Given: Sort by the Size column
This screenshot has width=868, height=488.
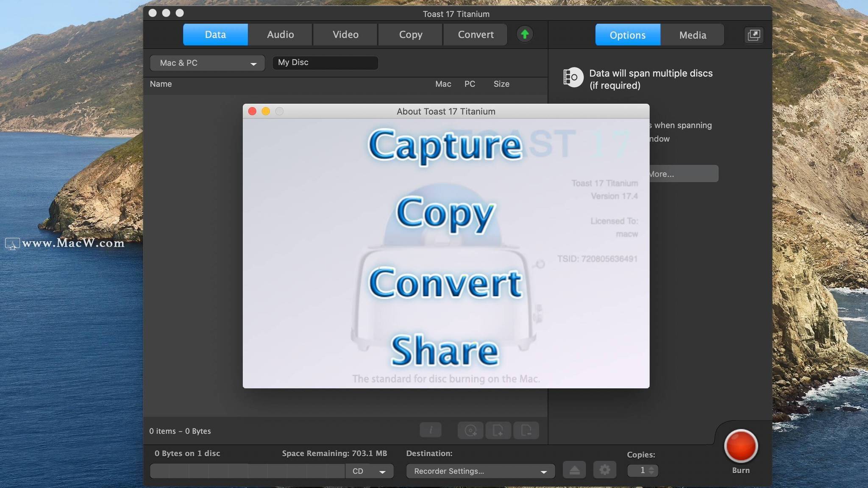Looking at the screenshot, I should click(x=501, y=84).
